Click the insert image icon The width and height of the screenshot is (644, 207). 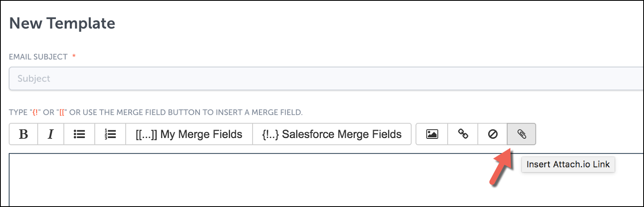point(432,134)
